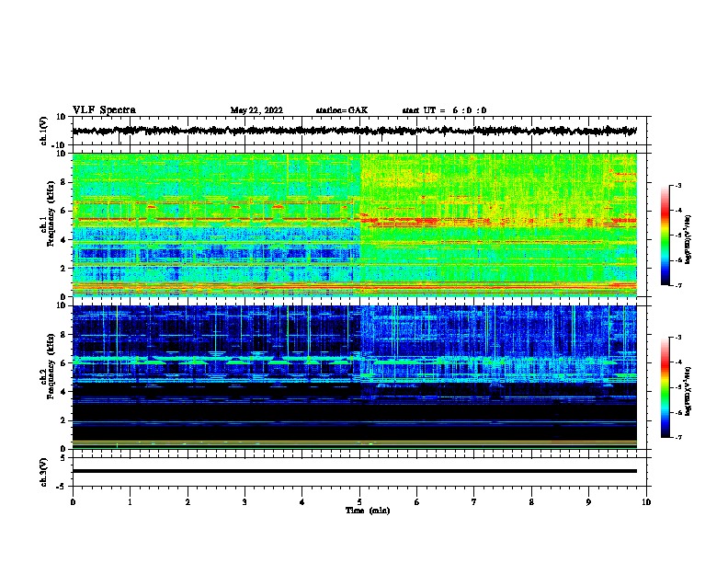The image size is (728, 563).
Task: Select the "start UT = 6:0:0" header text
Action: 444,110
